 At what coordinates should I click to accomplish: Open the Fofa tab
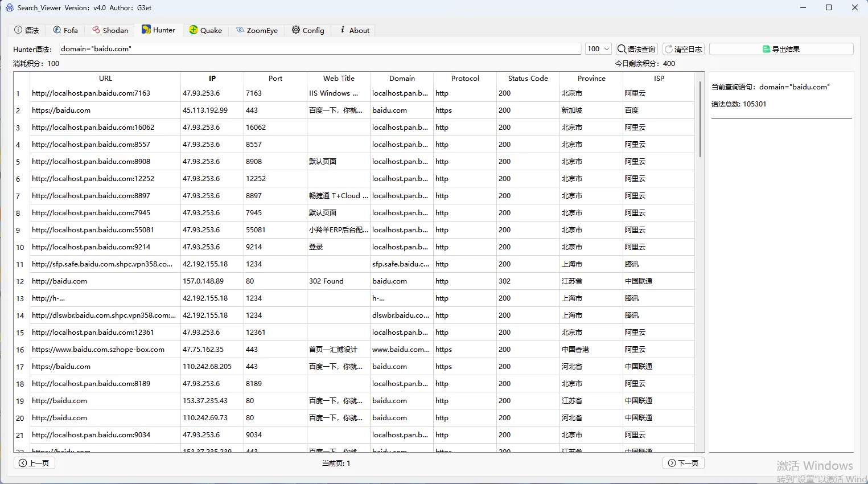pos(65,30)
